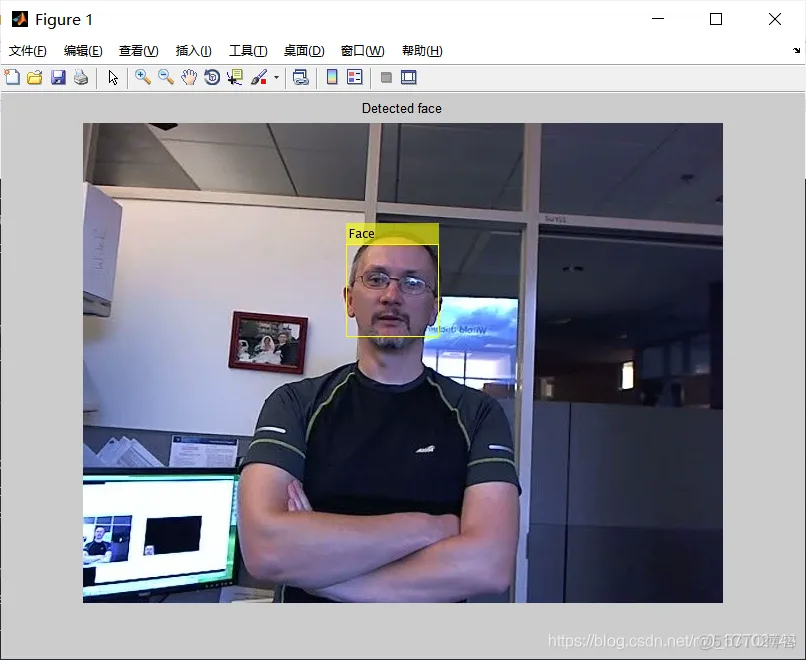Screen dimensions: 806x660
Task: Open the 文件(F) menu
Action: 27,50
